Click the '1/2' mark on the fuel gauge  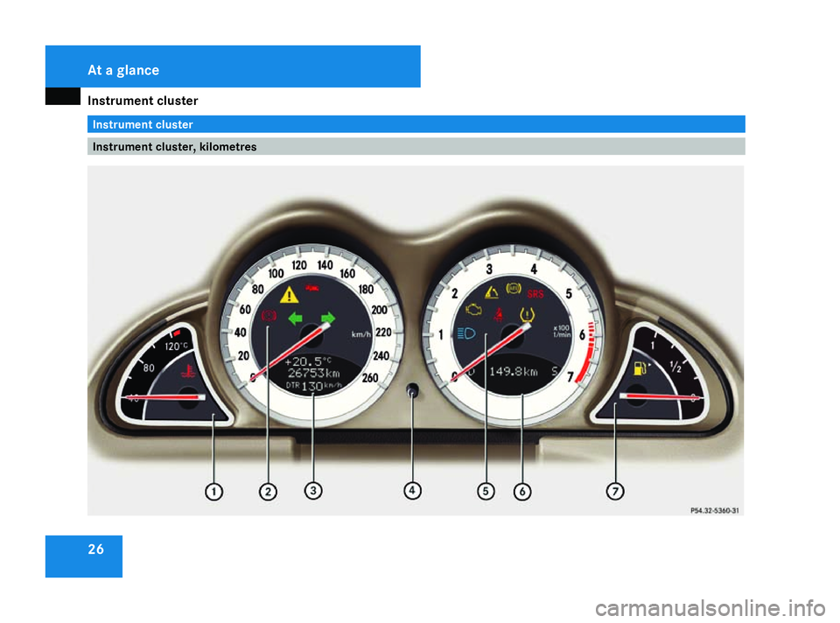point(676,367)
